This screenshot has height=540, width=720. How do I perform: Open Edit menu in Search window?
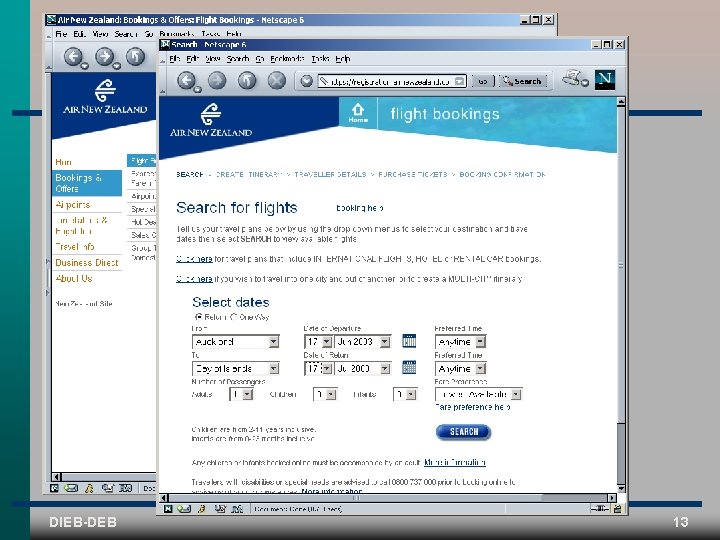[x=192, y=58]
